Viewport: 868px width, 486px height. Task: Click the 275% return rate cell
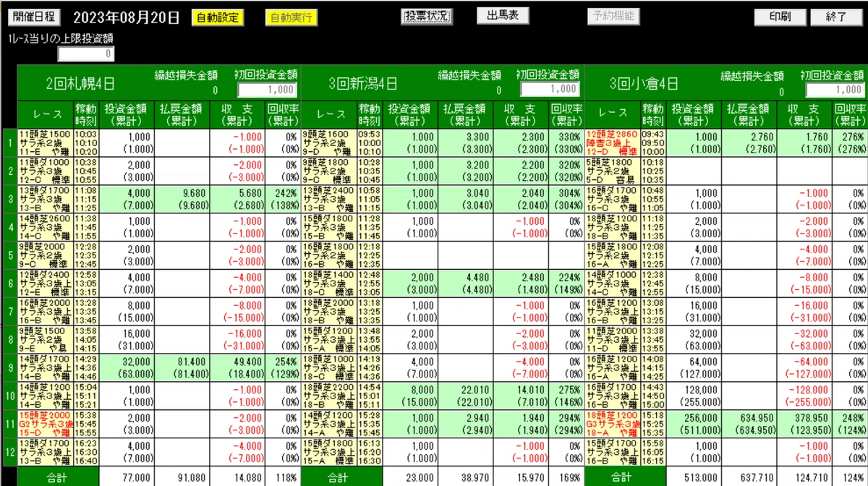pyautogui.click(x=566, y=396)
